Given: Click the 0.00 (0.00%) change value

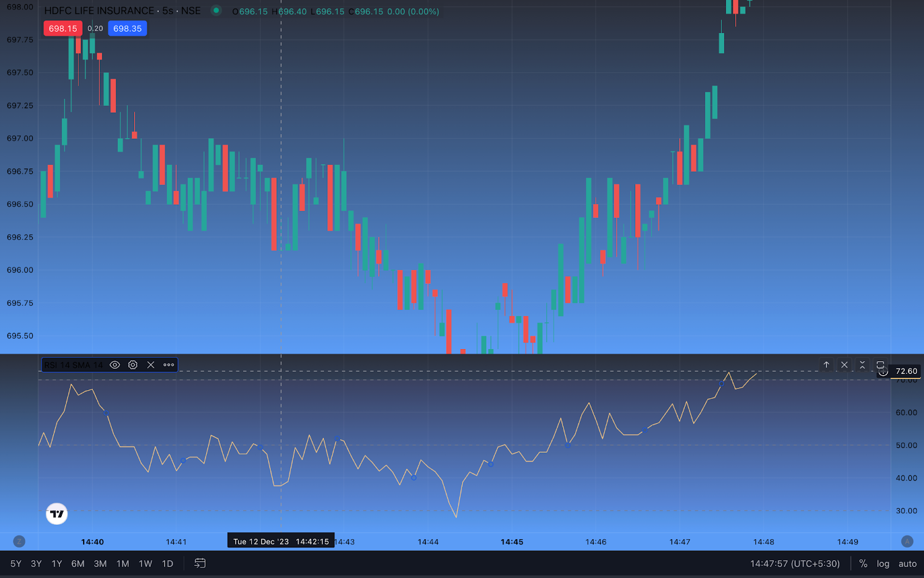Looking at the screenshot, I should 413,12.
